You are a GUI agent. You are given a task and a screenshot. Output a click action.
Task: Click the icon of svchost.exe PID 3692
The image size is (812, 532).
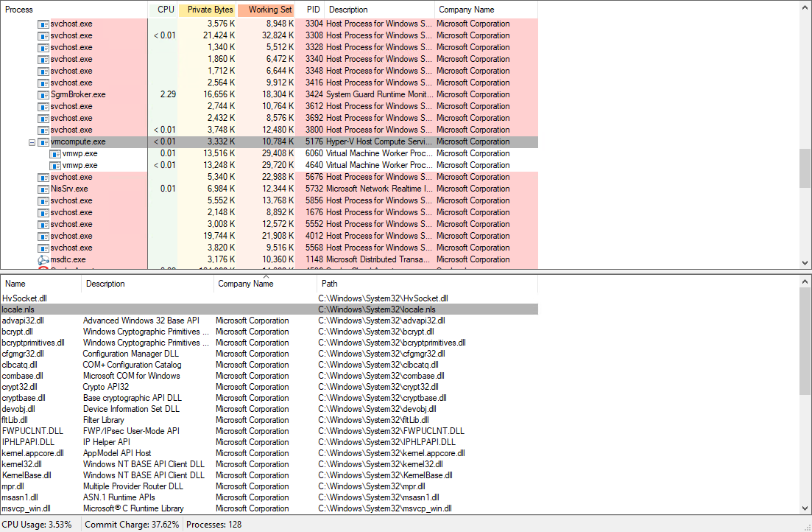[x=43, y=119]
